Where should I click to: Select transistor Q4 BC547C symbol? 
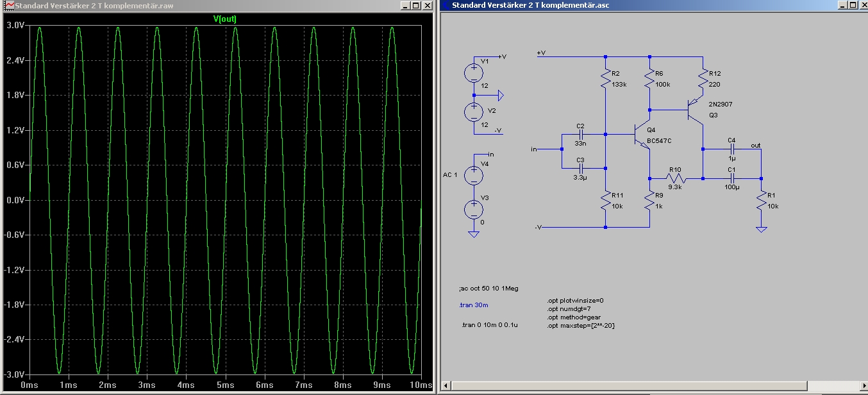(642, 135)
